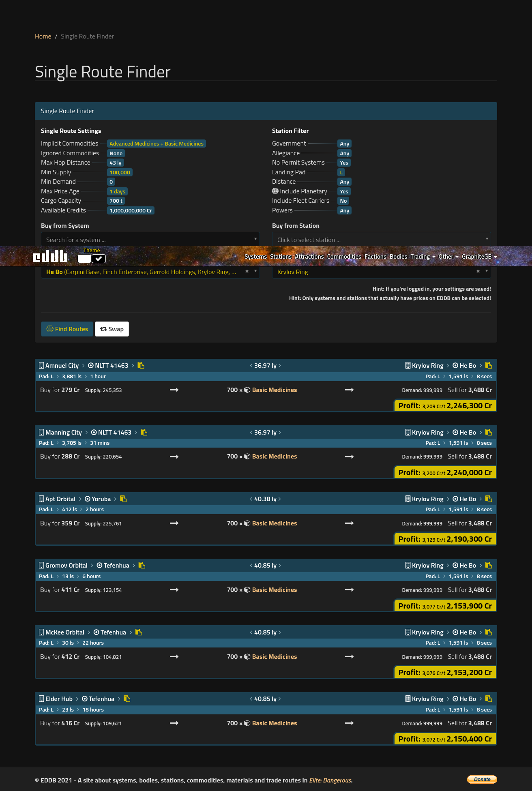The width and height of the screenshot is (532, 791).
Task: Edit Cargo Capacity 700 t value
Action: point(116,201)
